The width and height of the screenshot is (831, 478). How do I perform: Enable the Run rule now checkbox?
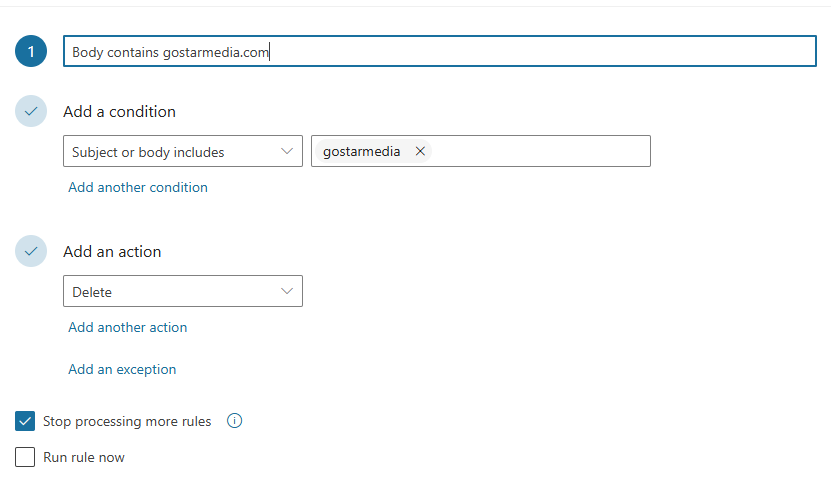(25, 457)
